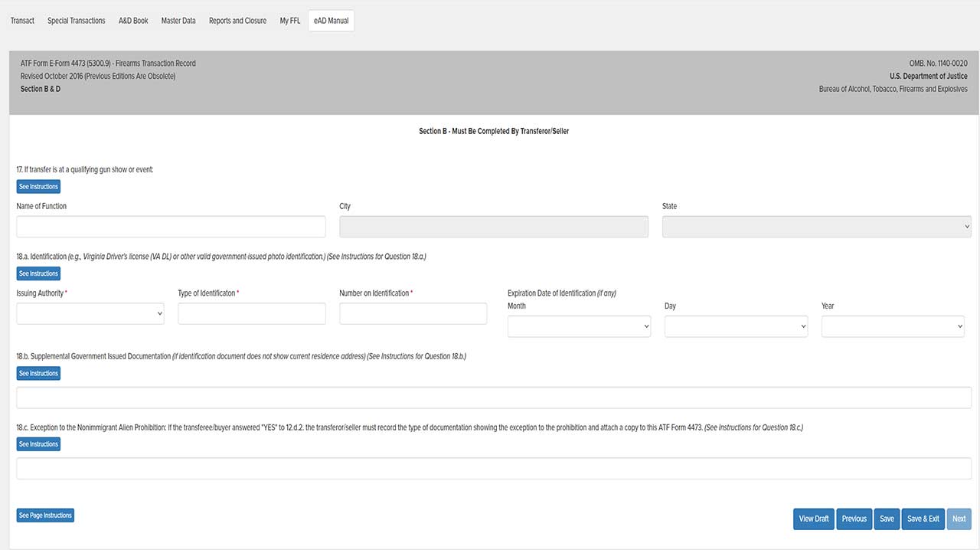This screenshot has width=980, height=550.
Task: Open the expiration Month dropdown
Action: point(579,326)
